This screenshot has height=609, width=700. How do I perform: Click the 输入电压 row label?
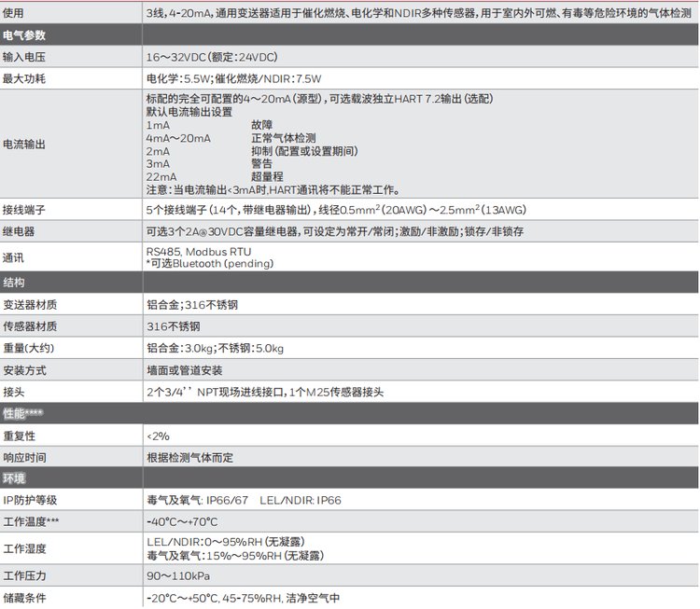(x=25, y=57)
